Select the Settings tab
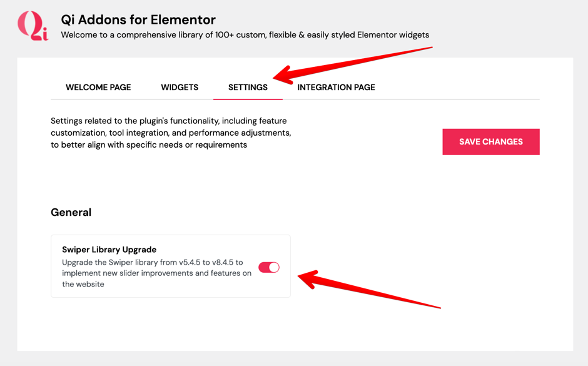 pyautogui.click(x=248, y=88)
